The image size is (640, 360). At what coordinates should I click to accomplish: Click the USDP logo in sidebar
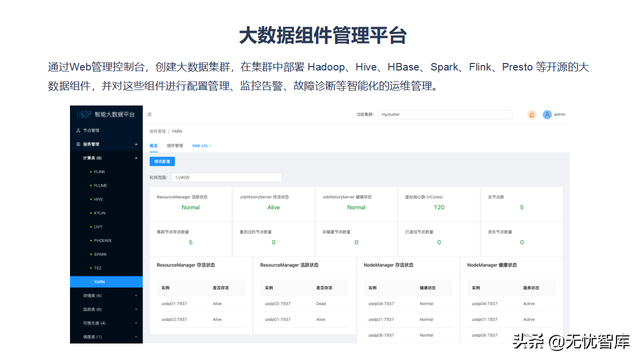point(84,114)
